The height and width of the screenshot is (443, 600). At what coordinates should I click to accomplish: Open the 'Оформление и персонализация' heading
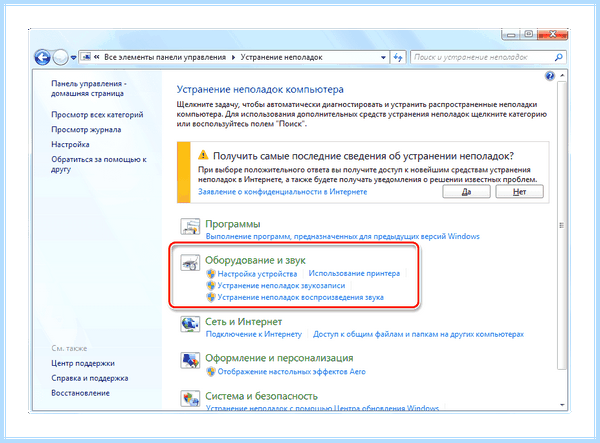click(279, 358)
